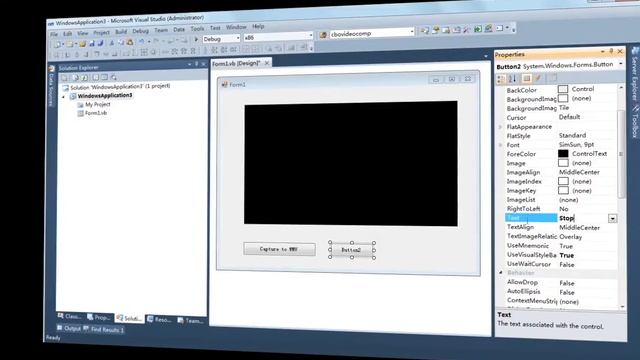Click the Properties panel vertical scrollbar
The height and width of the screenshot is (360, 640).
tap(621, 154)
